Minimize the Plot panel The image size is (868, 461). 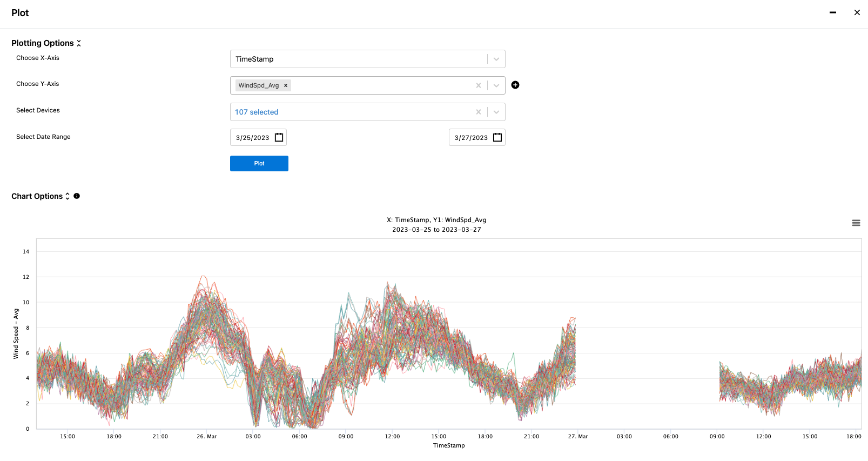tap(833, 12)
